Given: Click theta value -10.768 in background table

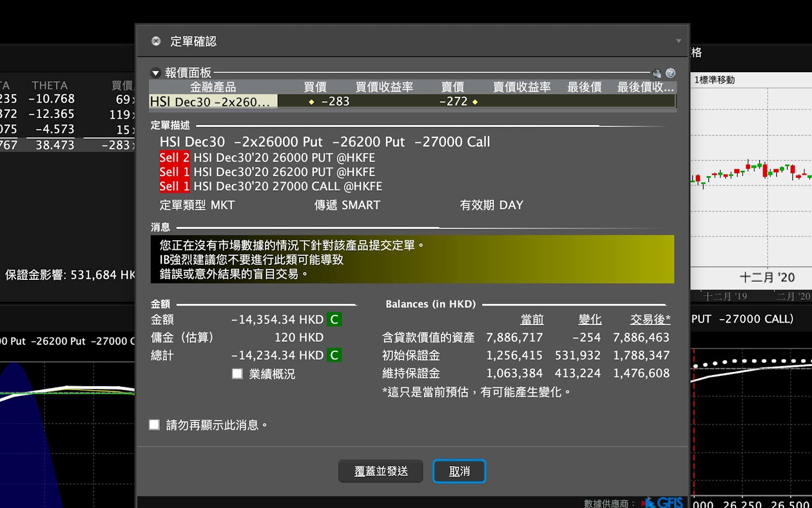Looking at the screenshot, I should (52, 99).
